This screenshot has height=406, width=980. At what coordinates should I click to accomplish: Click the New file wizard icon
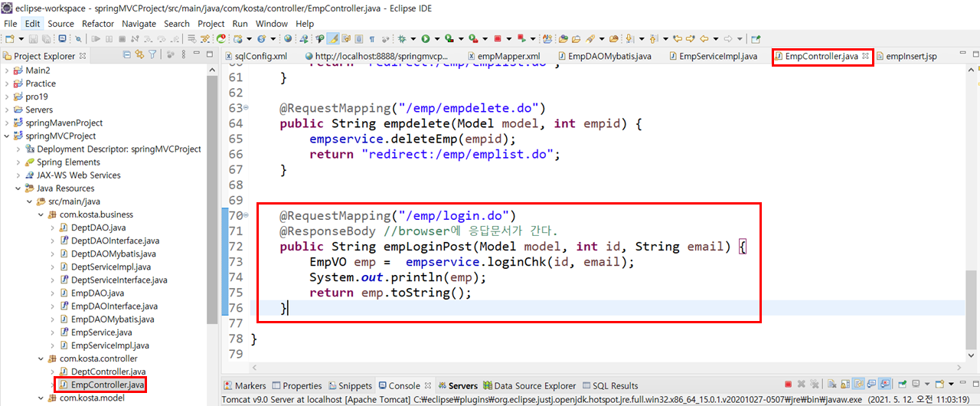pos(9,38)
